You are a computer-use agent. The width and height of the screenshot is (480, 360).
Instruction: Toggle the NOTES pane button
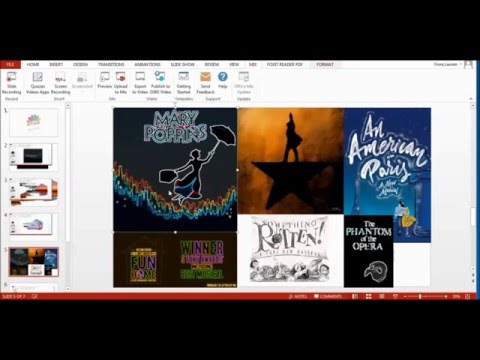(298, 296)
